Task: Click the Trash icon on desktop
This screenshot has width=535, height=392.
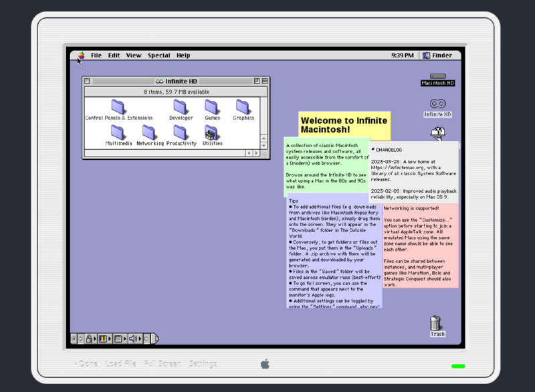Action: click(437, 324)
